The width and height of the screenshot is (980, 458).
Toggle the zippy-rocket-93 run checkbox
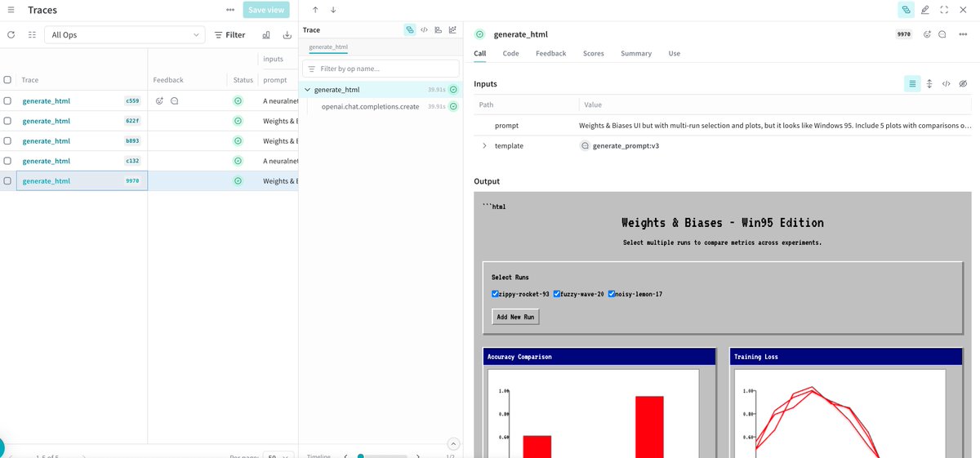495,294
